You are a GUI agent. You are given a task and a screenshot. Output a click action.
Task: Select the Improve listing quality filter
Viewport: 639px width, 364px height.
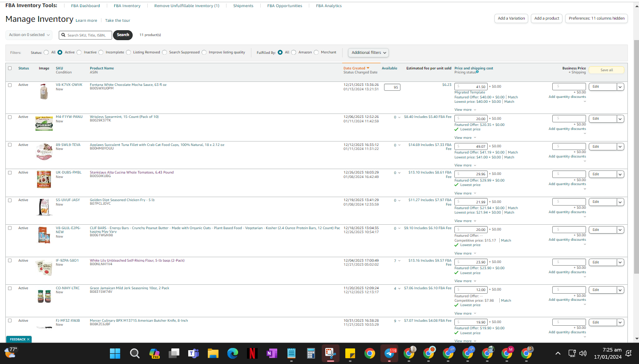204,53
